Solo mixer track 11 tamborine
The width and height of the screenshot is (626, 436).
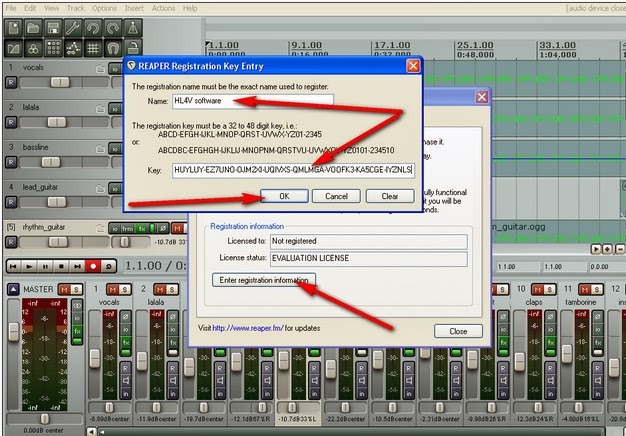tap(596, 289)
